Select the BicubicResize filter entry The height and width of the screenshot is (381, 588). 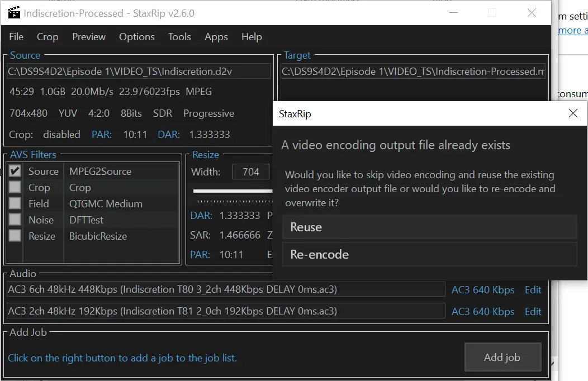[x=98, y=236]
